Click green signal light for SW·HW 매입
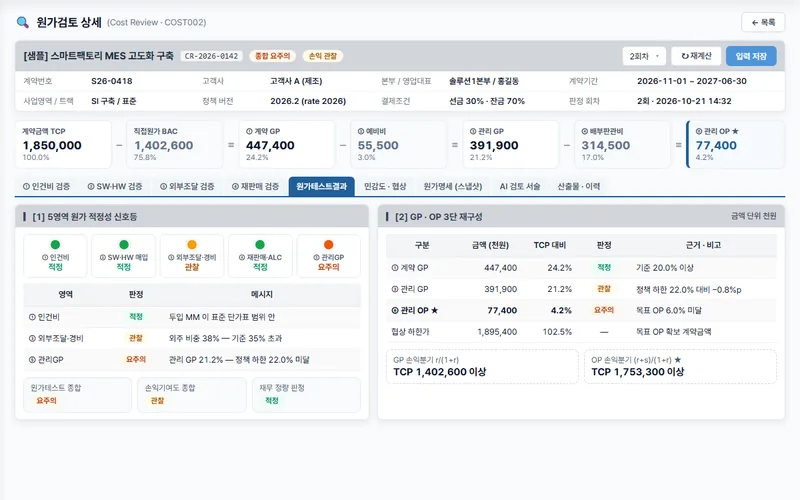The height and width of the screenshot is (500, 800). coord(123,245)
